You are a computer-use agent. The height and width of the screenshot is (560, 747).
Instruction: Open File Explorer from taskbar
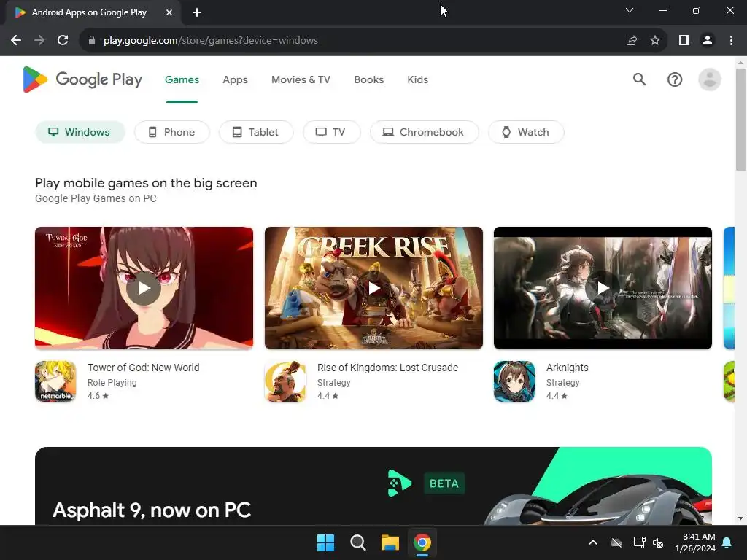(x=390, y=542)
